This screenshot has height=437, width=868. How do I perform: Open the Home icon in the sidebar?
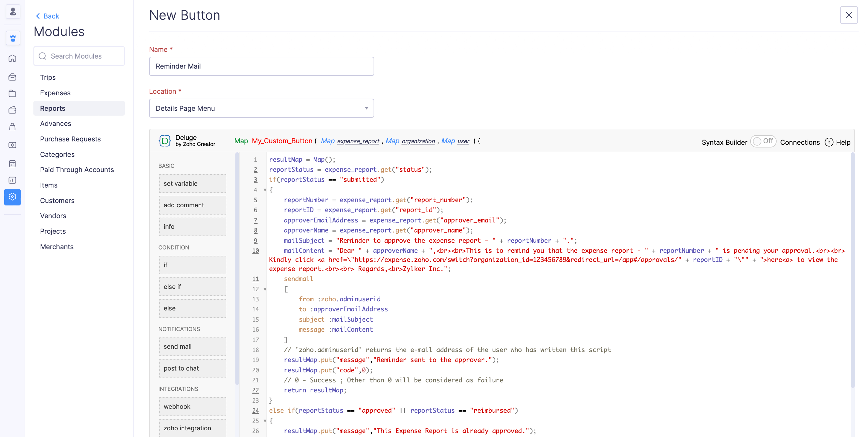coord(12,58)
